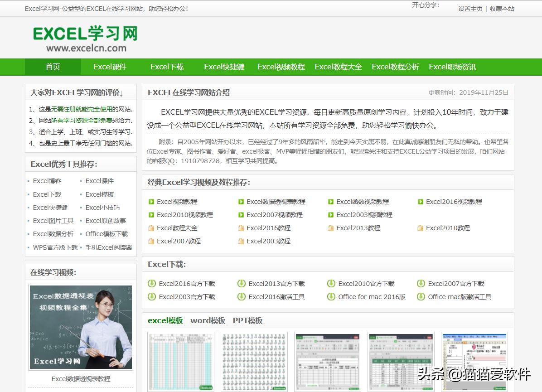Open the 首页 navigation menu item
This screenshot has height=392, width=542.
point(53,67)
